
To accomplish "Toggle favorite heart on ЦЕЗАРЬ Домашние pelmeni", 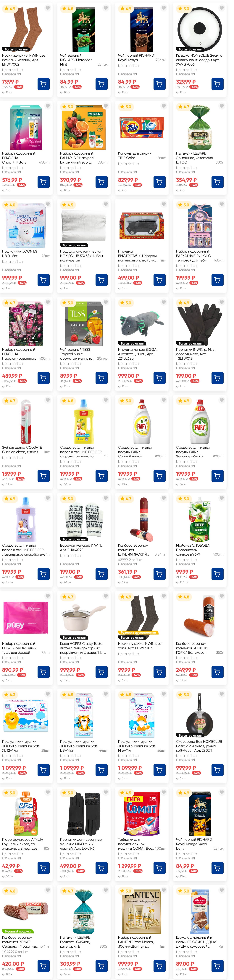I will [x=222, y=106].
